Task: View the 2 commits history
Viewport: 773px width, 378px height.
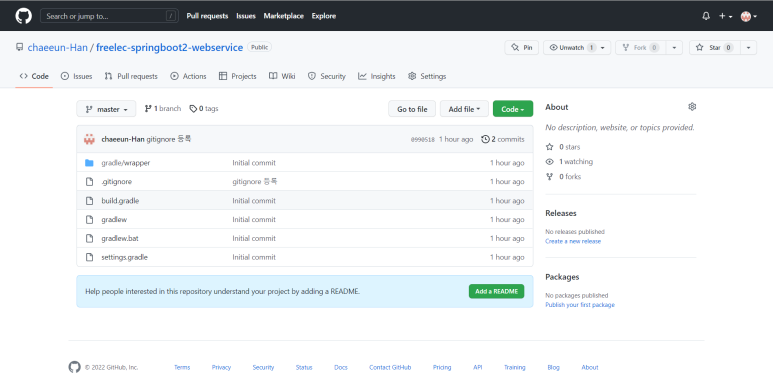Action: click(503, 139)
